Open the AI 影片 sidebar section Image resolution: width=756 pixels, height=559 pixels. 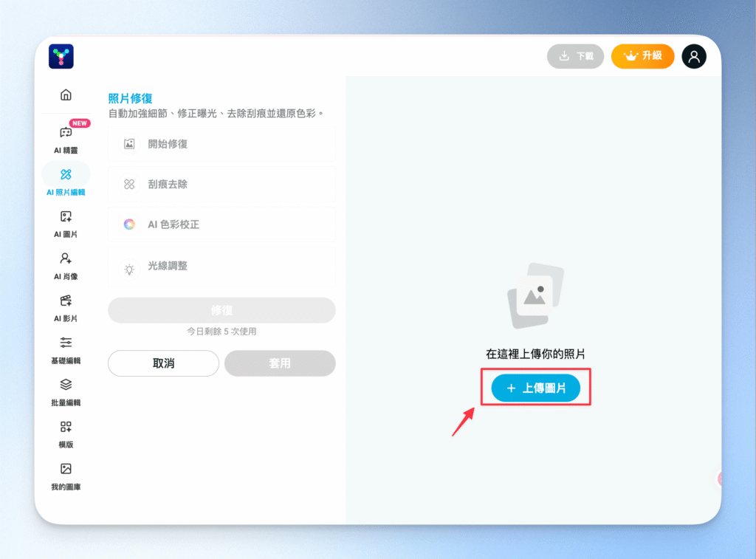[x=66, y=307]
